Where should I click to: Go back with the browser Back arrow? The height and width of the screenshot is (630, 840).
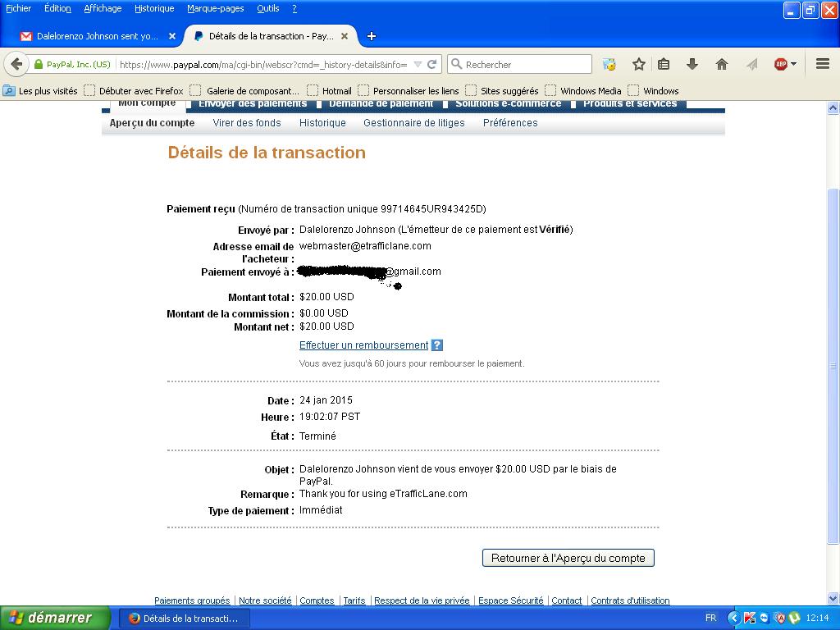point(16,64)
